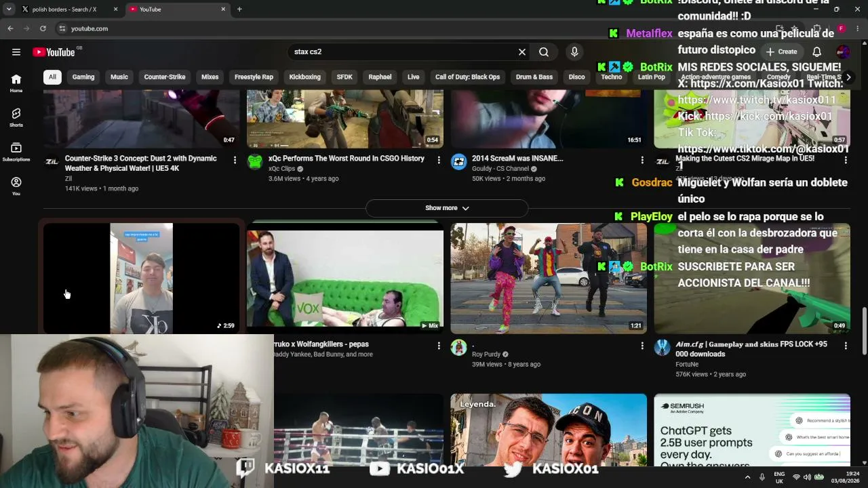Select the Mixes chip
This screenshot has width=868, height=488.
pos(210,77)
